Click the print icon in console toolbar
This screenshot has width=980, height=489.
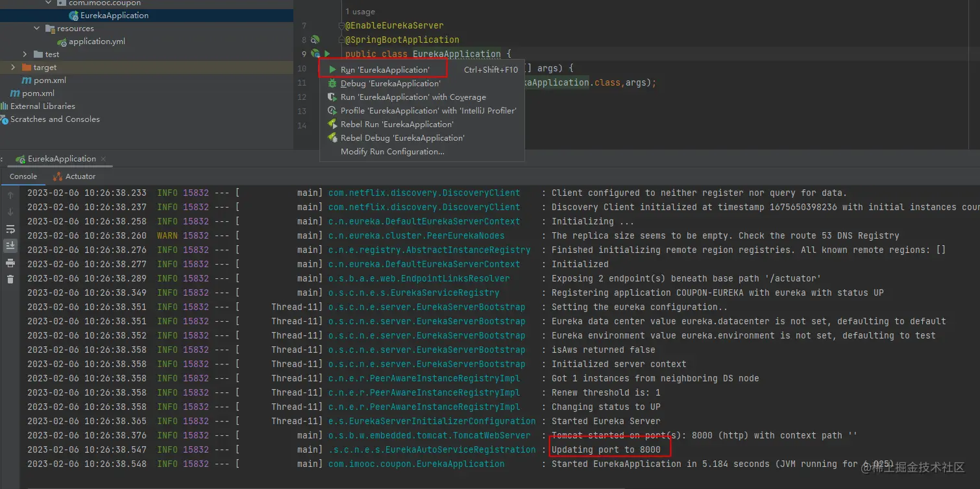(x=10, y=263)
